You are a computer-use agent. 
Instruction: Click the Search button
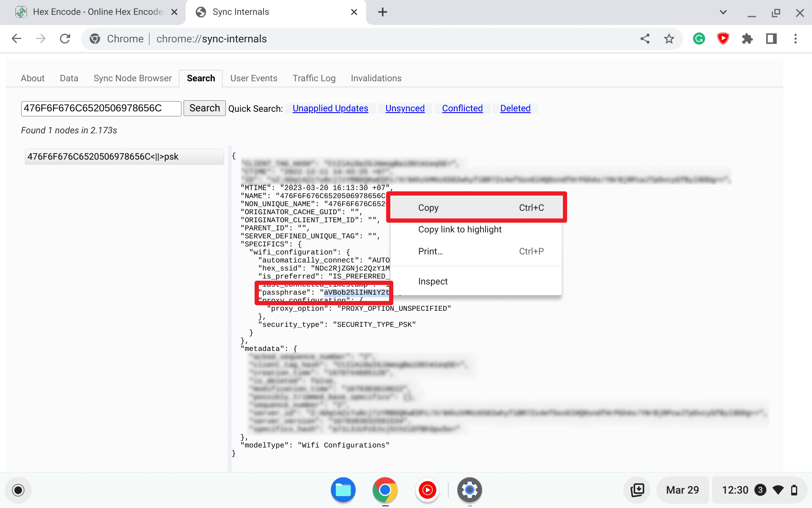[x=205, y=108]
